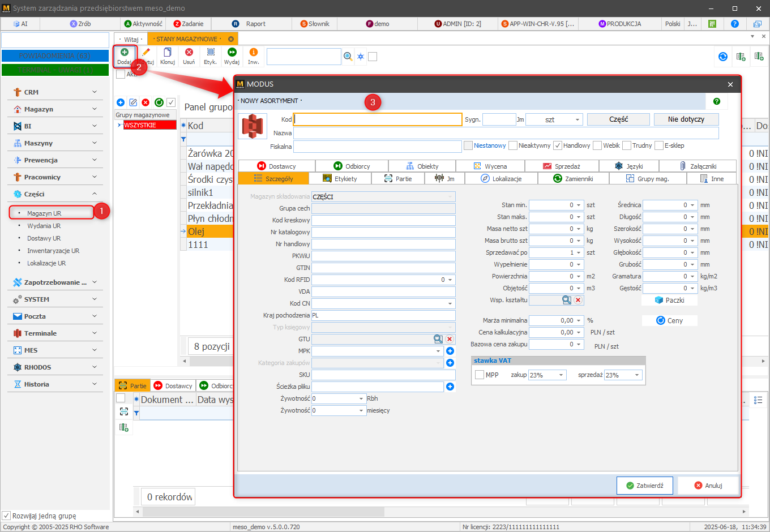The image size is (770, 532).
Task: Toggle the MPP checkbox
Action: pos(480,375)
